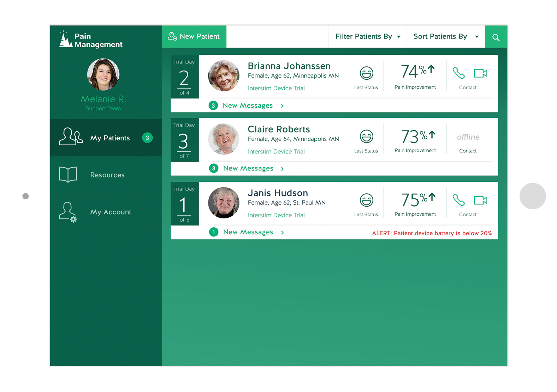Viewport: 557px width, 392px height.
Task: Open Janis Hudson's New Messages link
Action: coord(248,232)
